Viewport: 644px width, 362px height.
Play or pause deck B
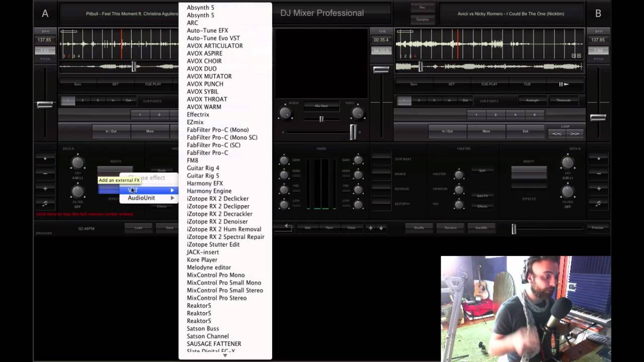pos(564,84)
